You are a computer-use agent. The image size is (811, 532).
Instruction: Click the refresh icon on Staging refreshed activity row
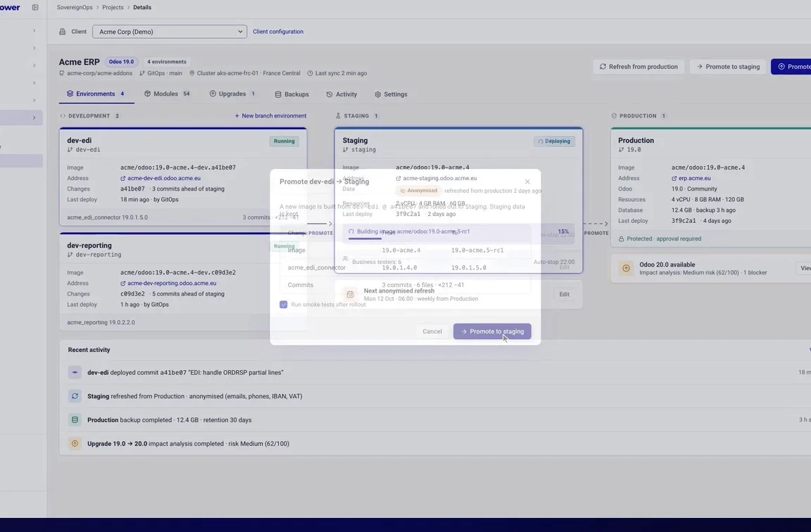[x=75, y=396]
